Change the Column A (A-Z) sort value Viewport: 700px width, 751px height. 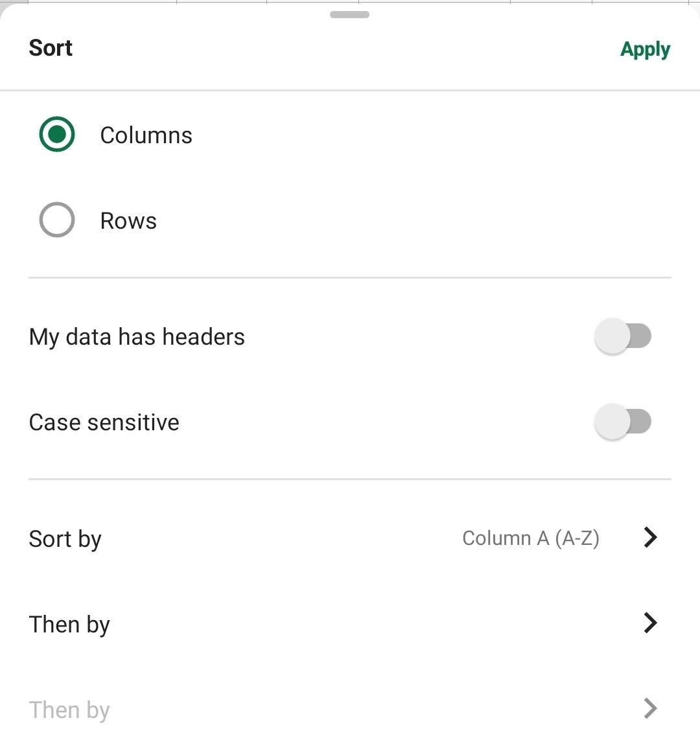(x=530, y=538)
